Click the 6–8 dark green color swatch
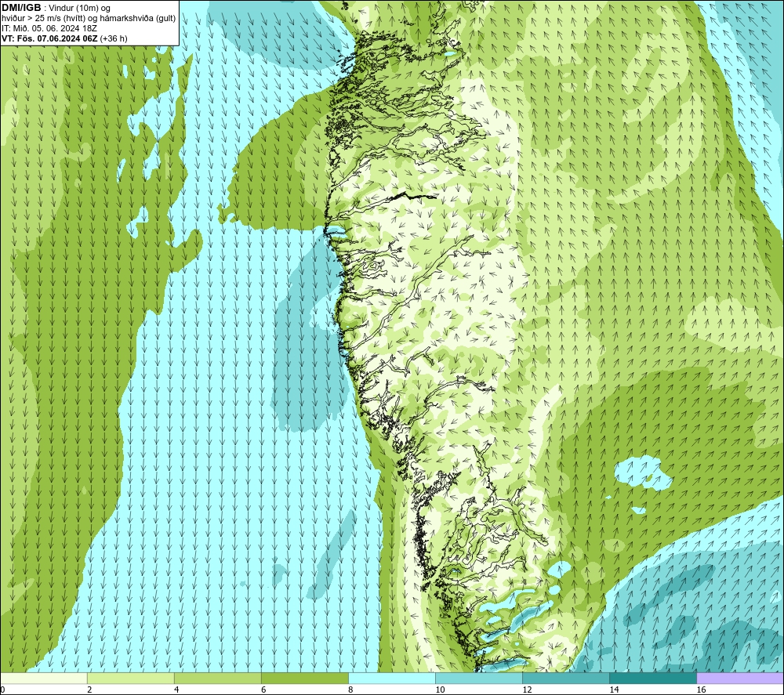 [x=304, y=678]
